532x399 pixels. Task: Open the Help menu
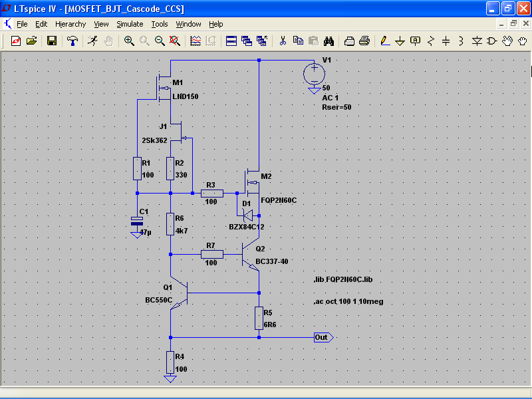[215, 24]
